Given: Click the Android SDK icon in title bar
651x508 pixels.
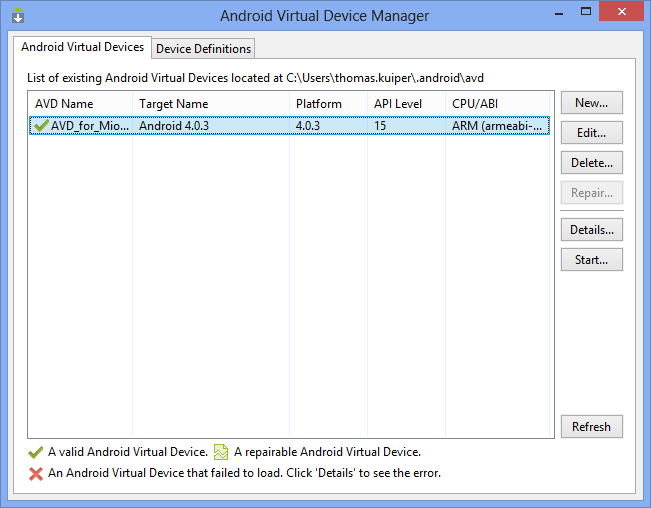Looking at the screenshot, I should tap(18, 15).
